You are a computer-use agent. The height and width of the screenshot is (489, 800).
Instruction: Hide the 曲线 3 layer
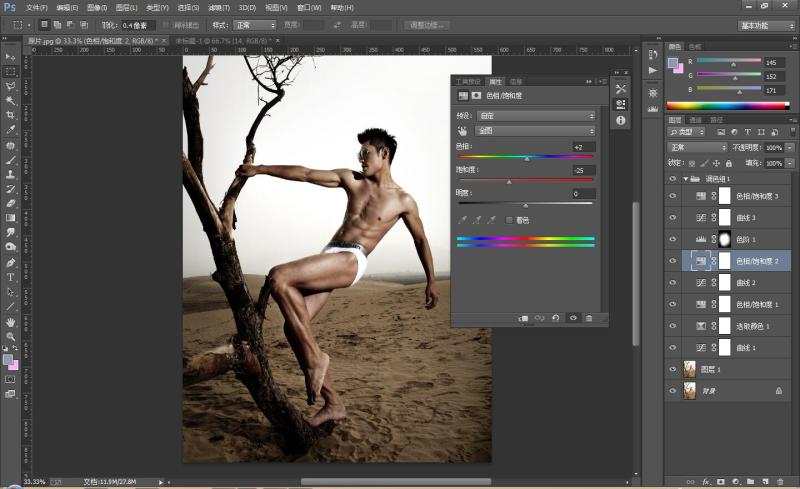coord(672,217)
